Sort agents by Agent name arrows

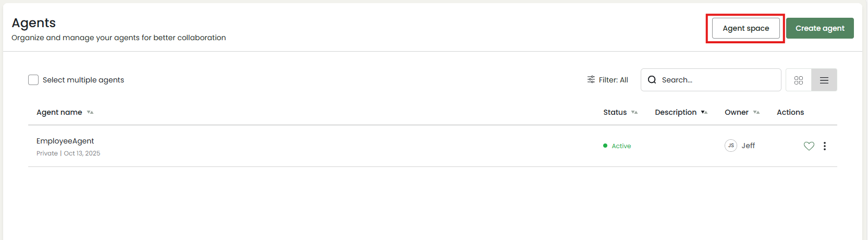[90, 112]
